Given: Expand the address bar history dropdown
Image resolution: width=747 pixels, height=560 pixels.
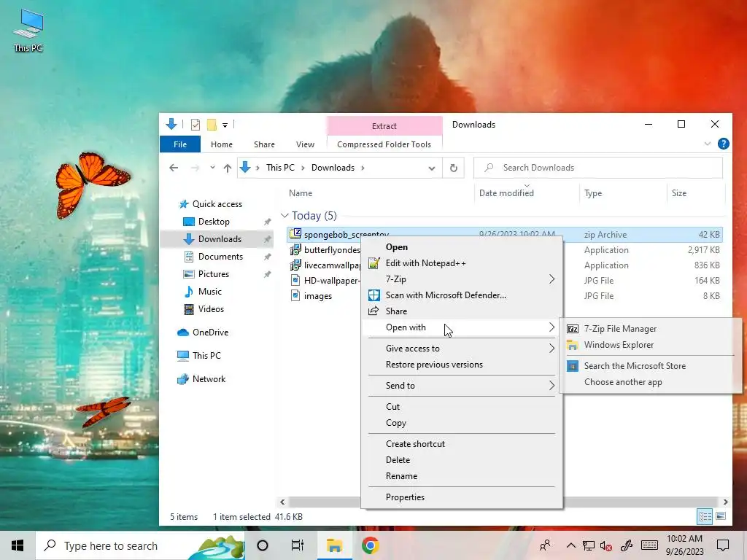Looking at the screenshot, I should [x=432, y=168].
